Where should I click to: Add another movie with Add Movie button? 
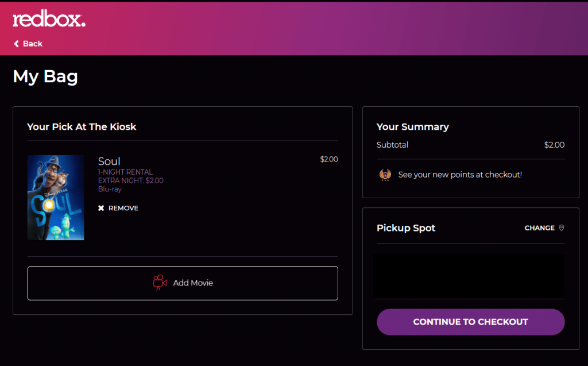(183, 283)
